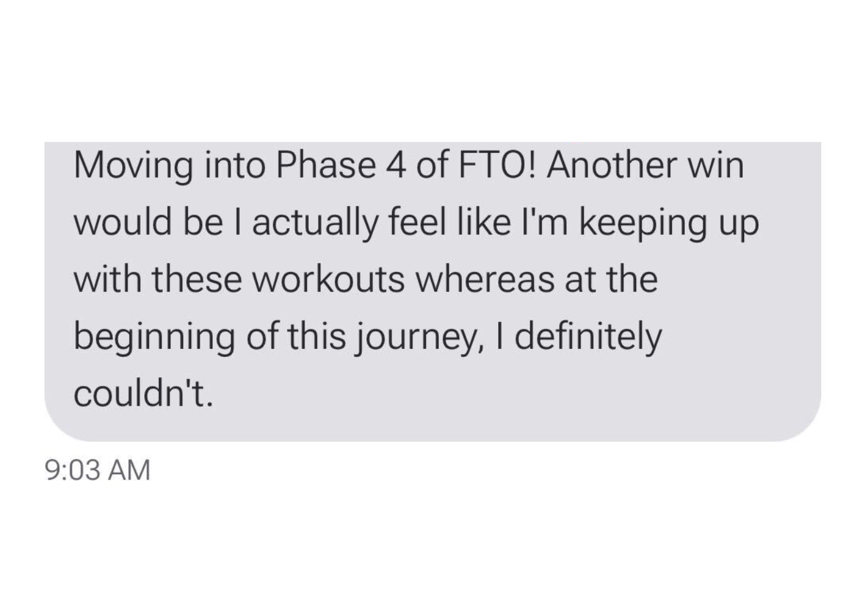The height and width of the screenshot is (598, 868).
Task: Click the word "workouts" in the message
Action: coord(329,280)
